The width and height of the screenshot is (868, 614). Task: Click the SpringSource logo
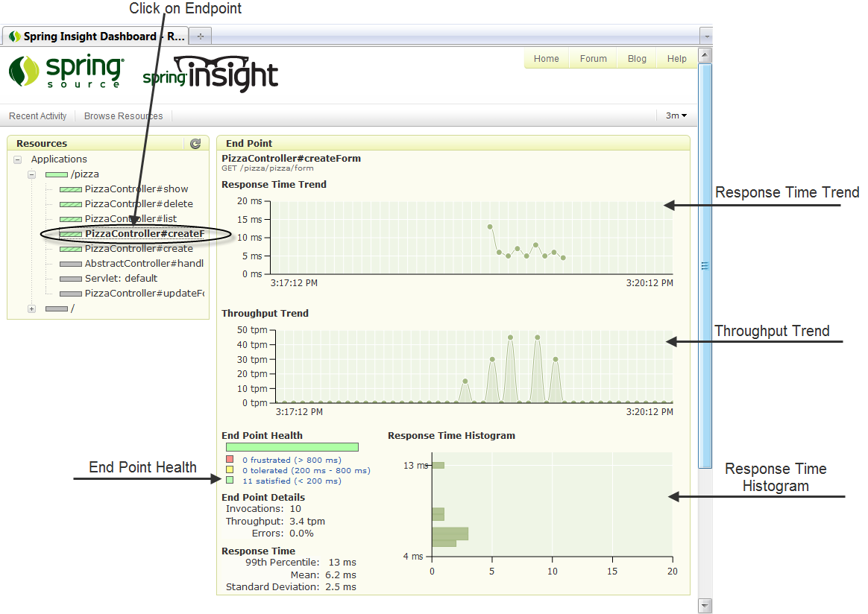coord(66,72)
